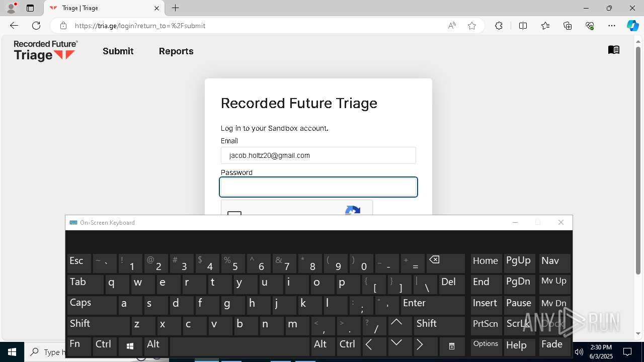This screenshot has width=644, height=362.
Task: Click the right arrow key on keyboard
Action: click(x=426, y=346)
